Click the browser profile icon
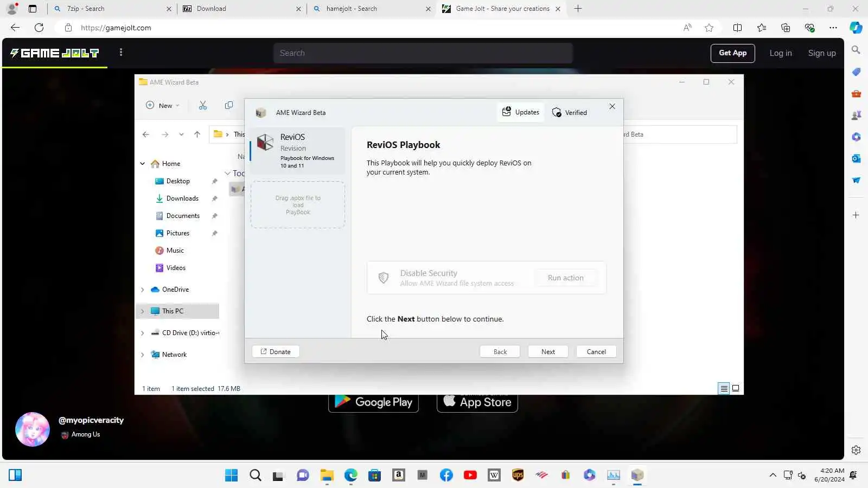 [12, 9]
